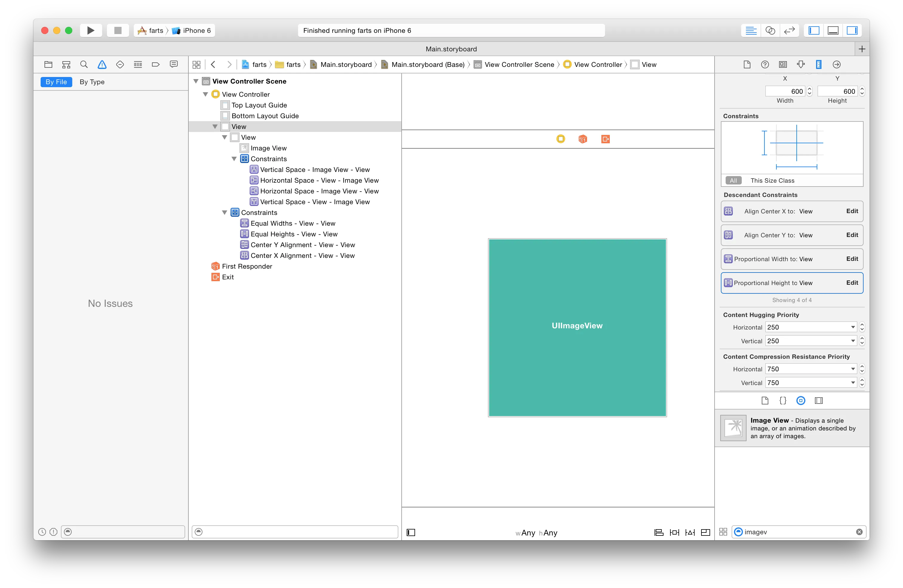Click the wAny hAny size class control

click(x=537, y=533)
